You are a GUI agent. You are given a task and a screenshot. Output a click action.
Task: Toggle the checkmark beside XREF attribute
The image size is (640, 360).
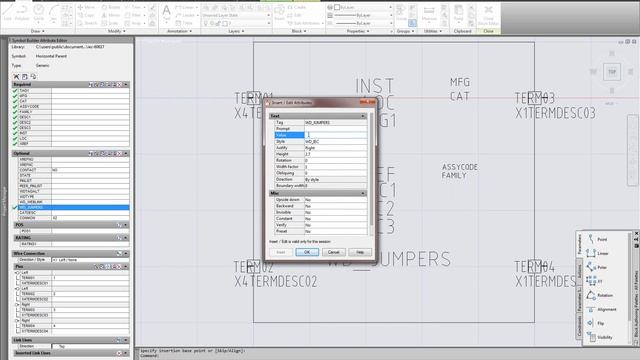pos(15,144)
